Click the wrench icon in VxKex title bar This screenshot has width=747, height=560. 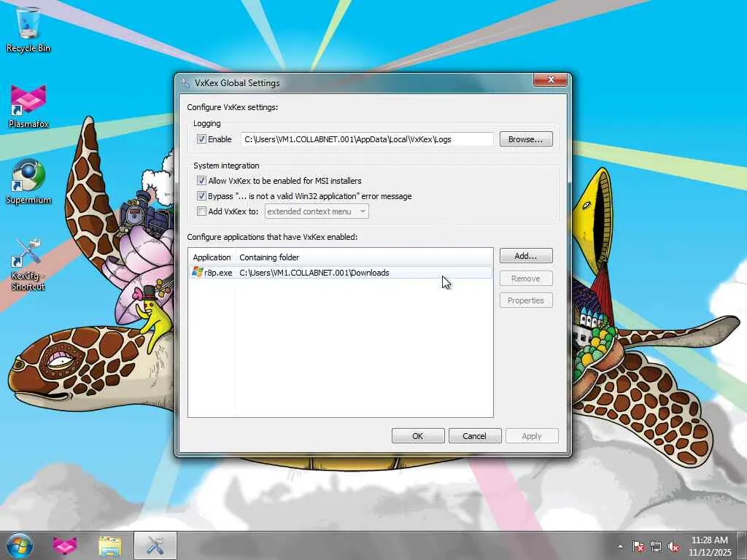pyautogui.click(x=185, y=83)
